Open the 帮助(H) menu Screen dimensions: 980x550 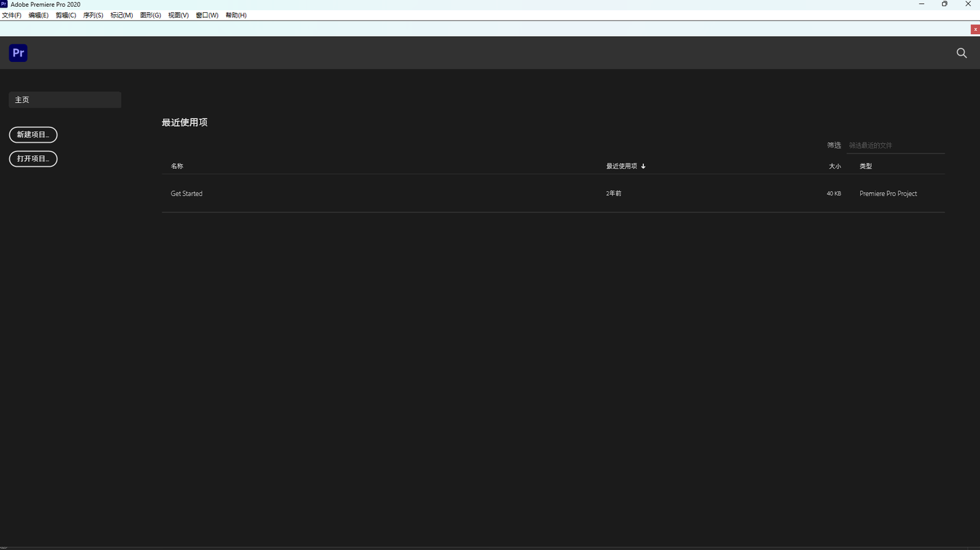[236, 15]
